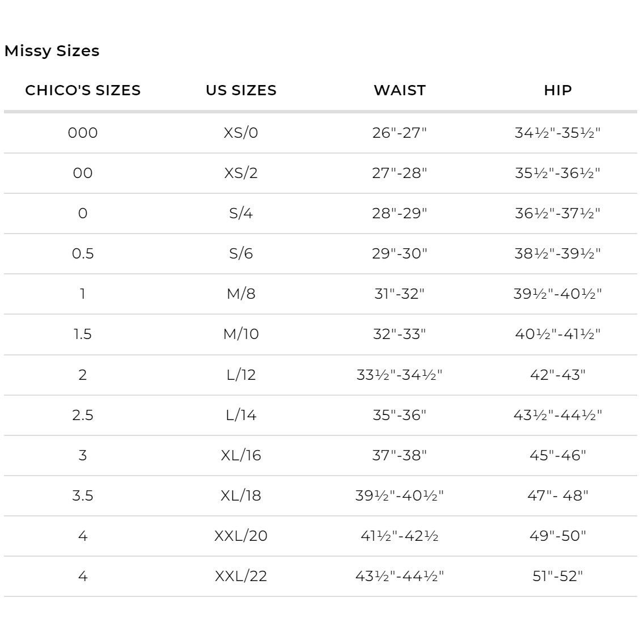Click the Chico's size 2.5 cell

point(83,415)
